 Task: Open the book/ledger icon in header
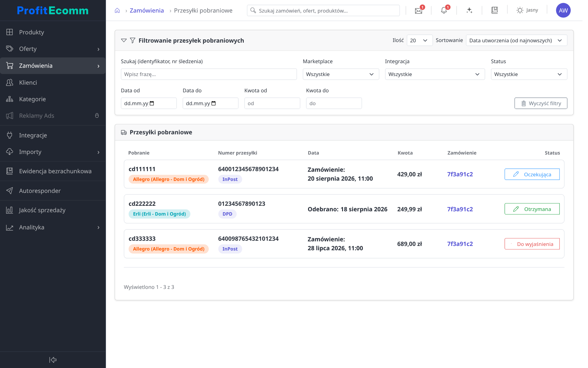(494, 10)
